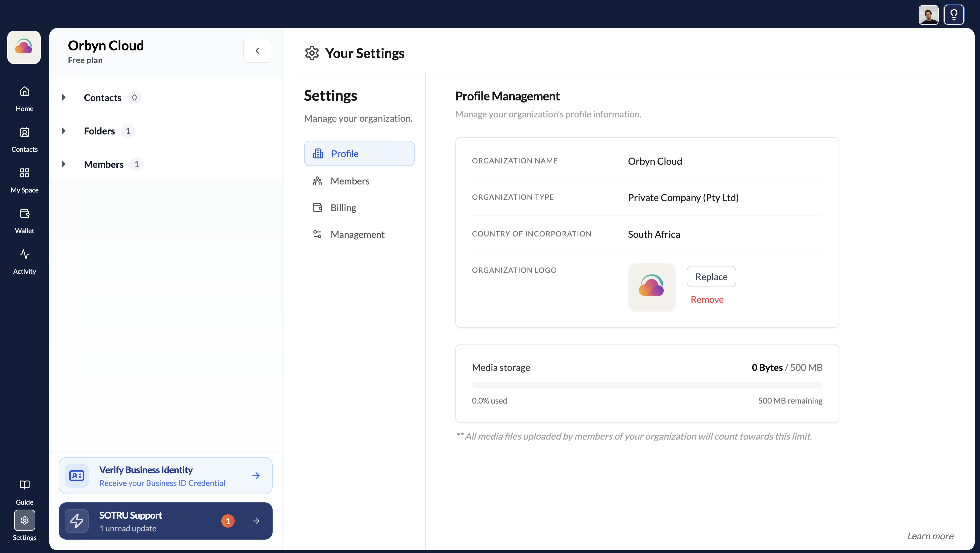Expand the Members tree section
Screen dimensions: 980x553
pyautogui.click(x=64, y=164)
